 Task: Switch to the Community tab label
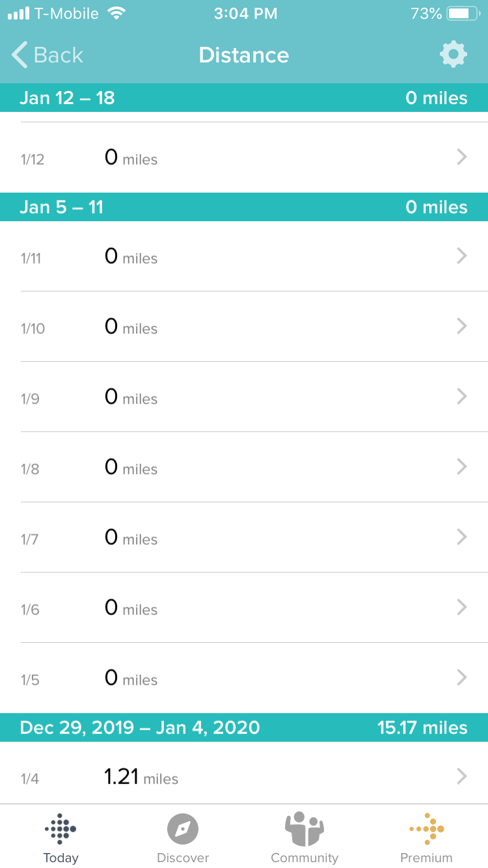304,858
